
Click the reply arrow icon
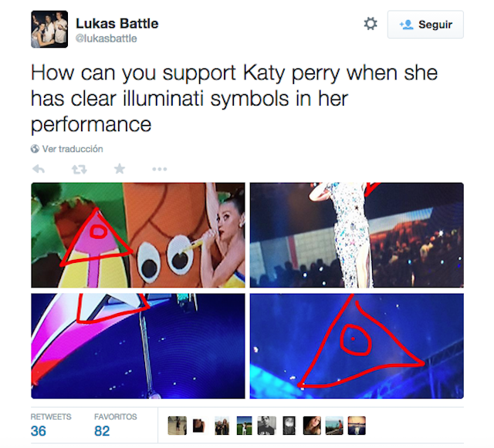(x=39, y=169)
